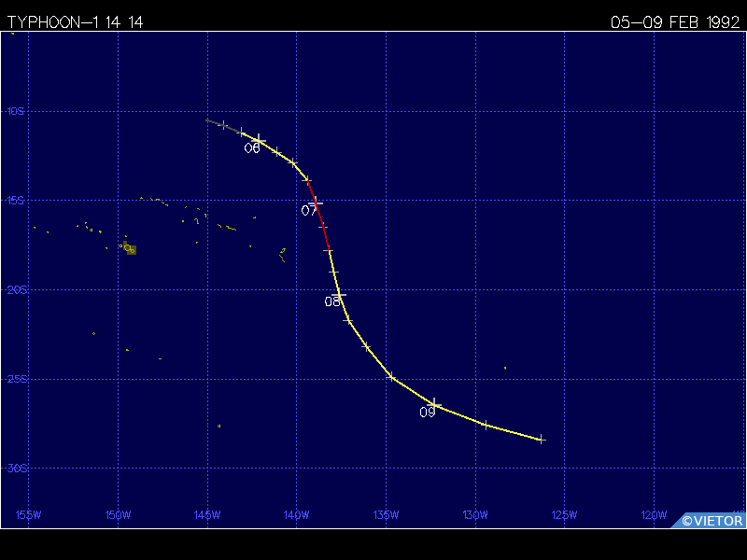Viewport: 747px width, 560px height.
Task: Click the 145W longitude label
Action: point(207,515)
